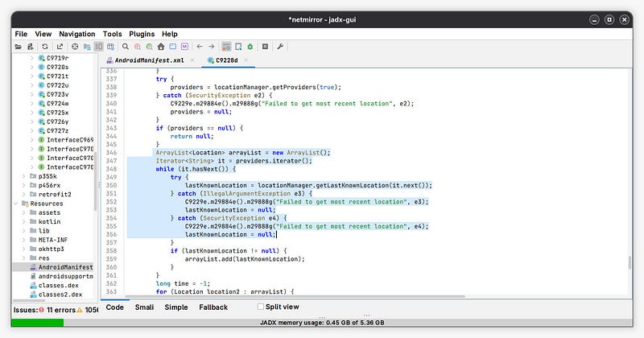This screenshot has width=644, height=338.
Task: Open a file with the folder icon
Action: [18, 47]
